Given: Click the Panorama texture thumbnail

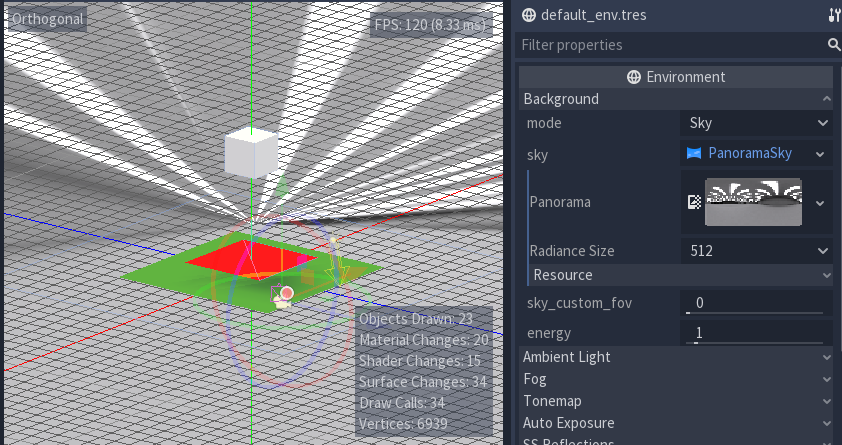Looking at the screenshot, I should coord(753,202).
